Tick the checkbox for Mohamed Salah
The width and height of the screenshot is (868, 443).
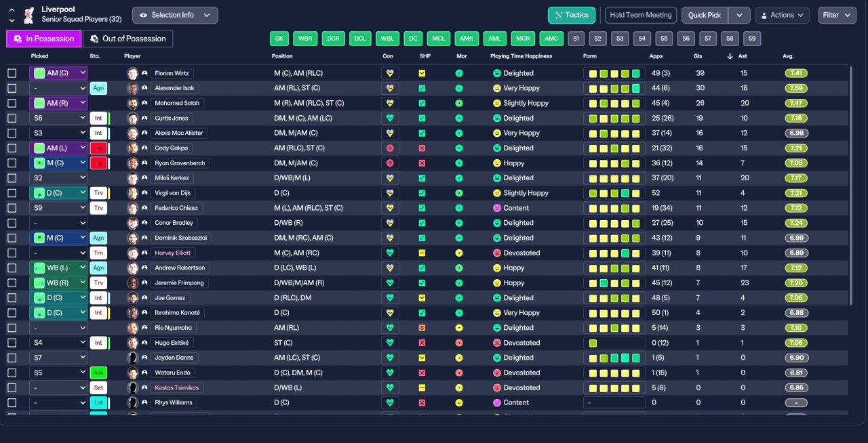coord(12,103)
